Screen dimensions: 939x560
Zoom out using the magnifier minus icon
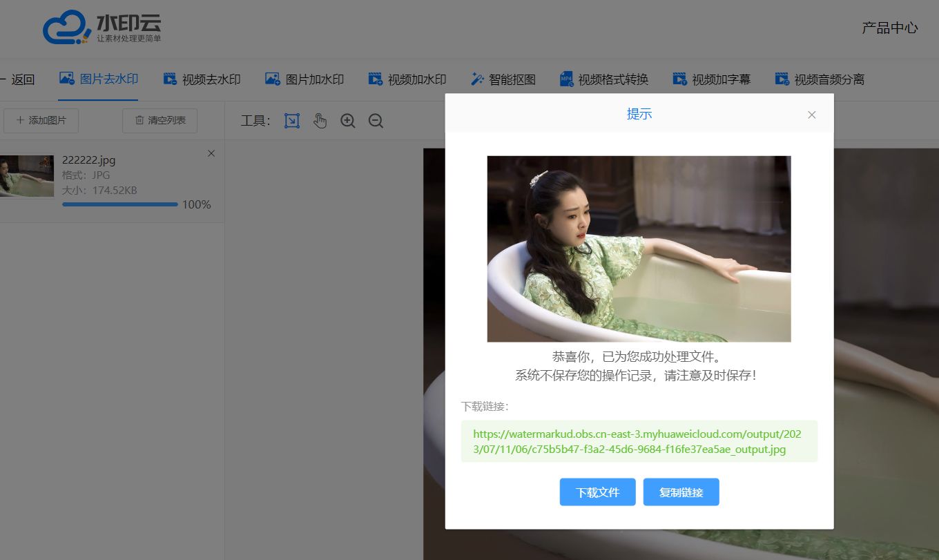[375, 121]
